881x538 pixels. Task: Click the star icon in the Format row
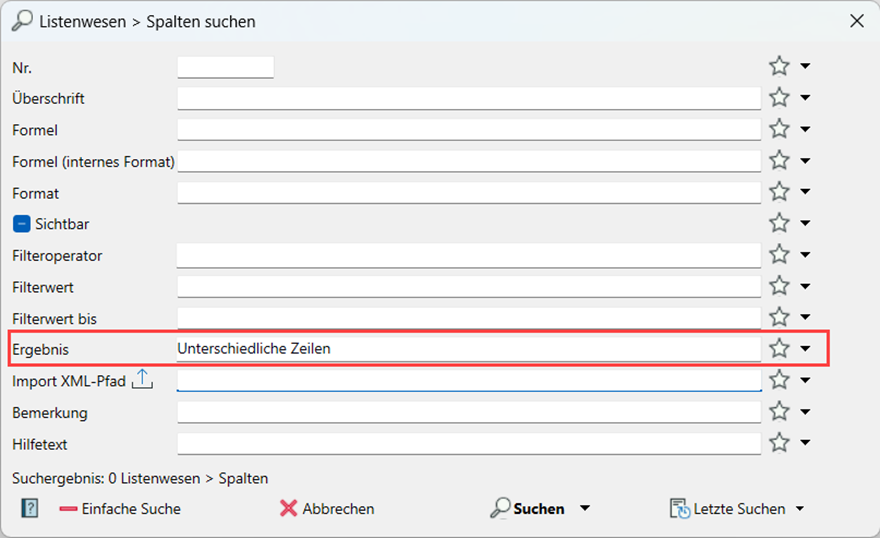click(779, 192)
